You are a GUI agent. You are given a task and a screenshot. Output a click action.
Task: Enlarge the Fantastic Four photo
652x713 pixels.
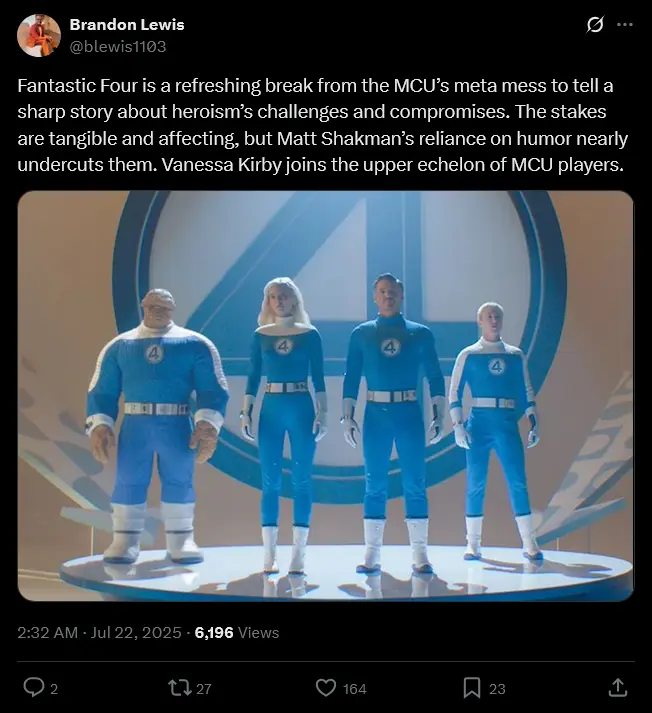[326, 396]
